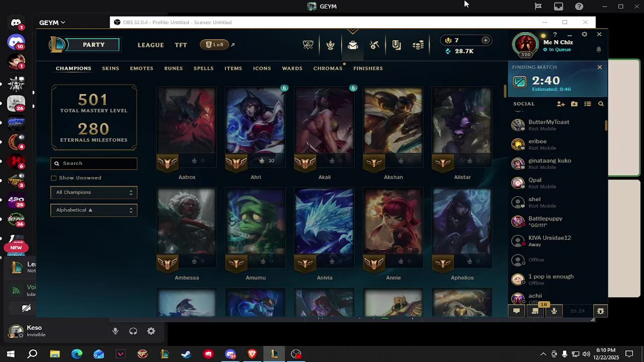Open the Collection backpack icon
Viewport: 644px width, 362px height.
point(352,45)
